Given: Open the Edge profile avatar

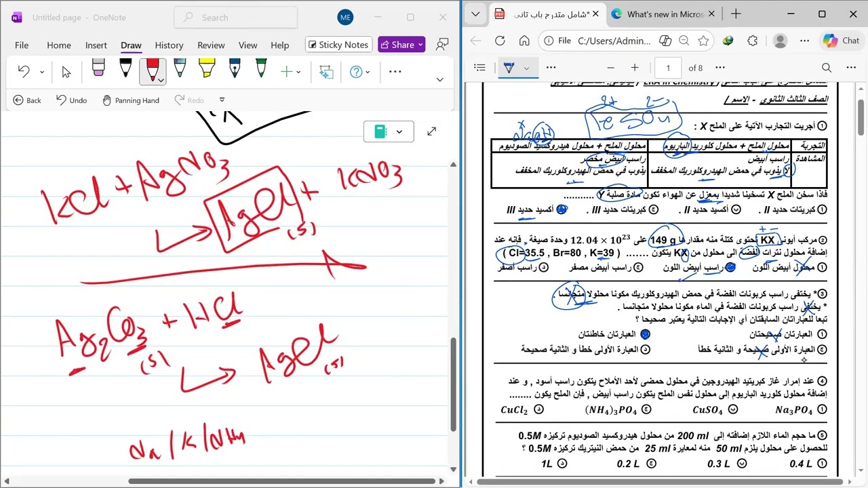Looking at the screenshot, I should (780, 41).
